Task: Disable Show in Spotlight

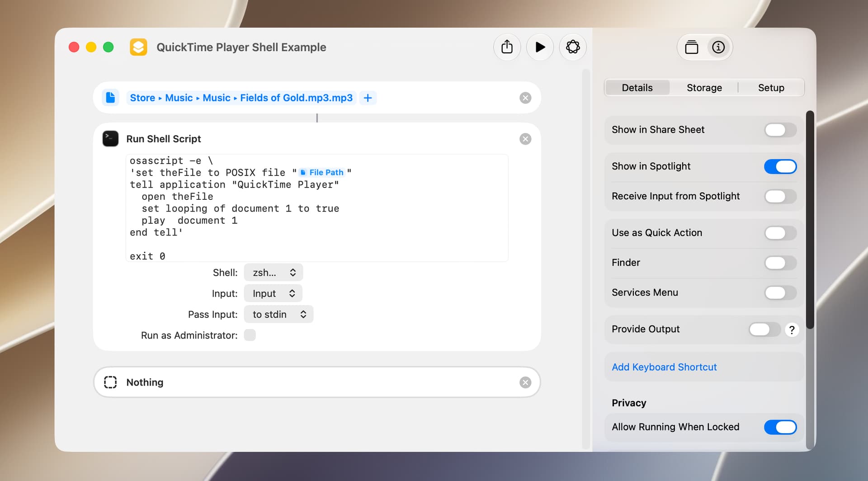Action: [780, 166]
